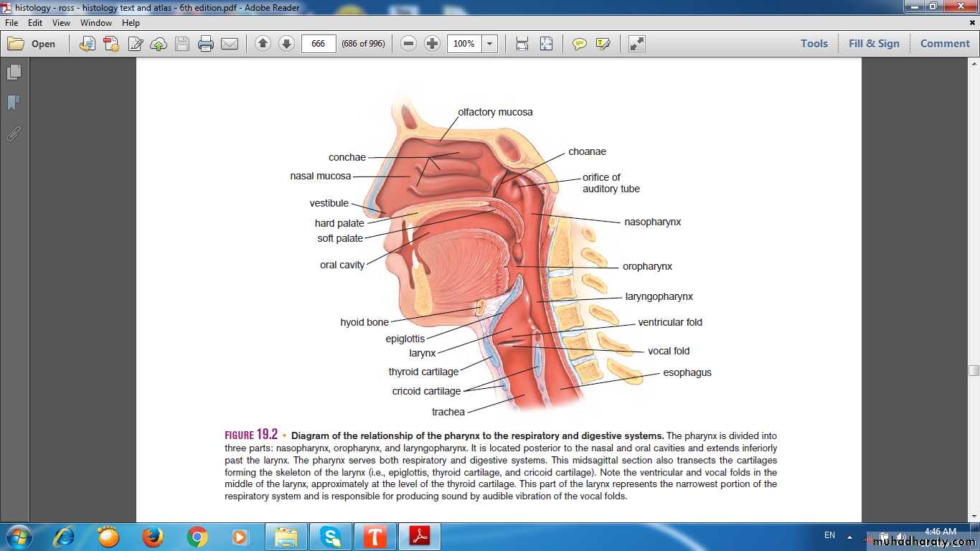Click the zoom out minus button

[408, 44]
